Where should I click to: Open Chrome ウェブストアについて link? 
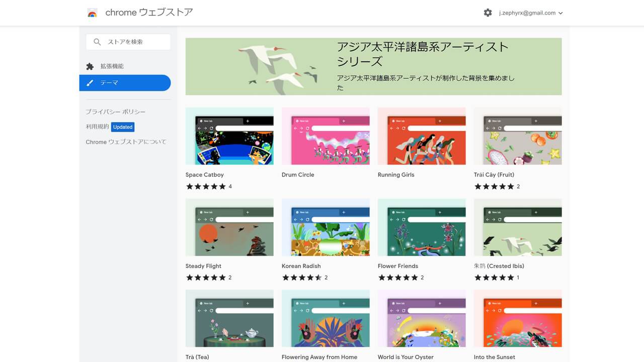tap(126, 142)
